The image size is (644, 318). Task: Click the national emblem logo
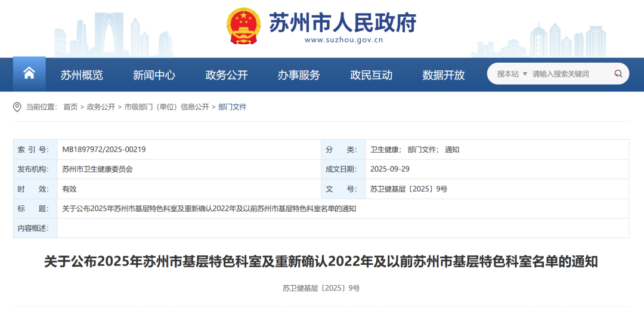coord(243,26)
